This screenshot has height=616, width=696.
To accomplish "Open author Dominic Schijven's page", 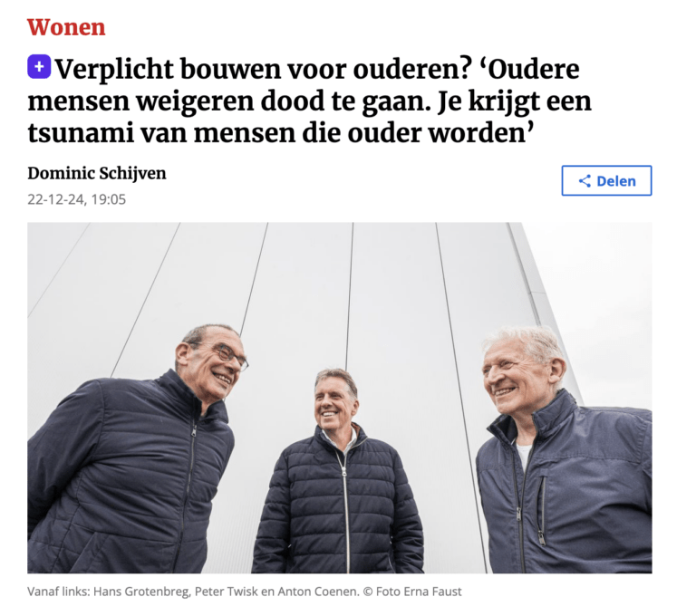I will (97, 173).
